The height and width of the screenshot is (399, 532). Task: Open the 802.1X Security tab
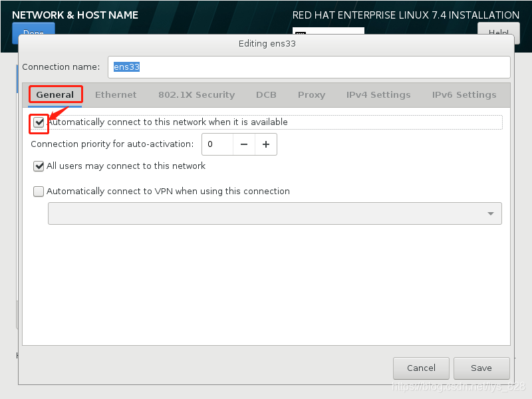tap(196, 94)
